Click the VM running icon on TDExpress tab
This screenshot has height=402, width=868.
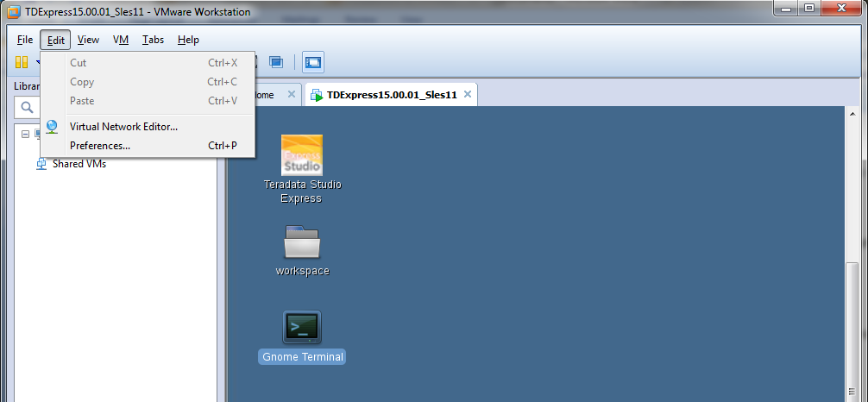317,95
